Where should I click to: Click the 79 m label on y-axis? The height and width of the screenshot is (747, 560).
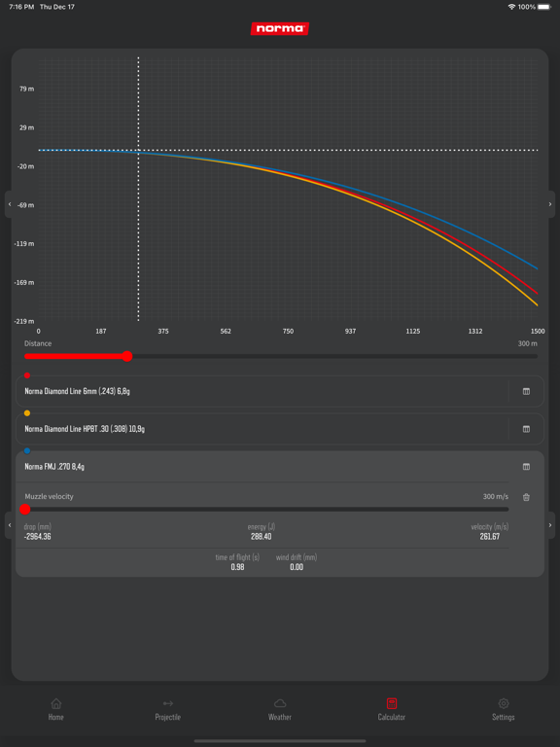click(x=26, y=89)
